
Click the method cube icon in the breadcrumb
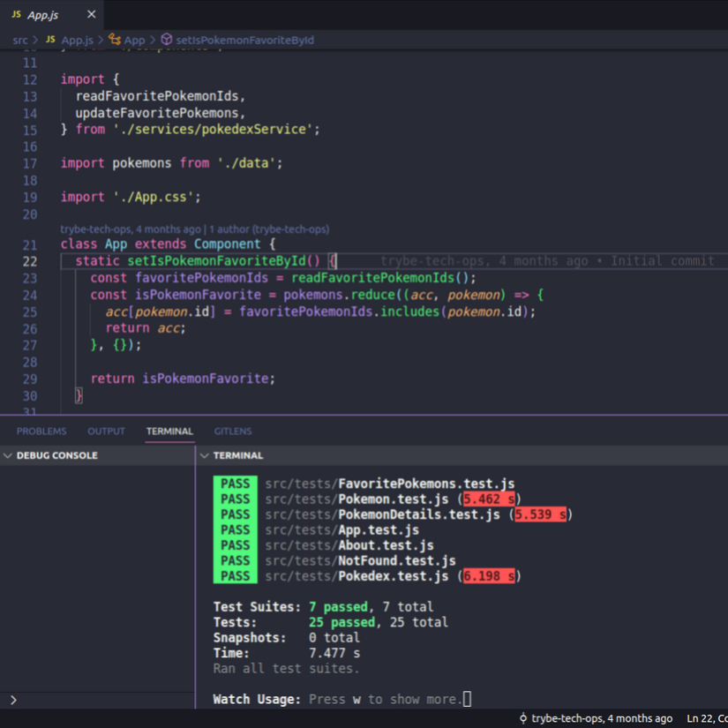[x=166, y=40]
